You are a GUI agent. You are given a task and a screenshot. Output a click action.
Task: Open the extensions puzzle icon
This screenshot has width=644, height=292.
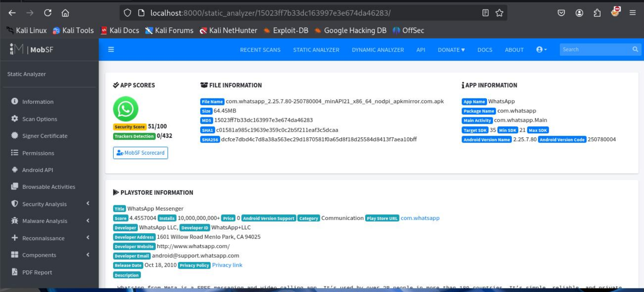(597, 13)
